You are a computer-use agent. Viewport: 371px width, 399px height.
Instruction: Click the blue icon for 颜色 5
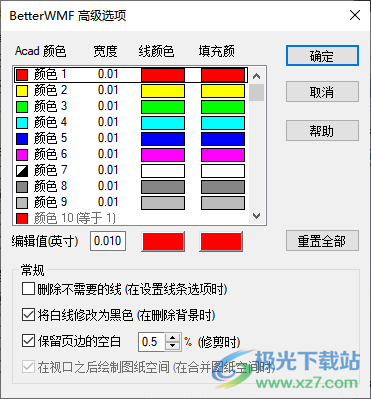[22, 139]
